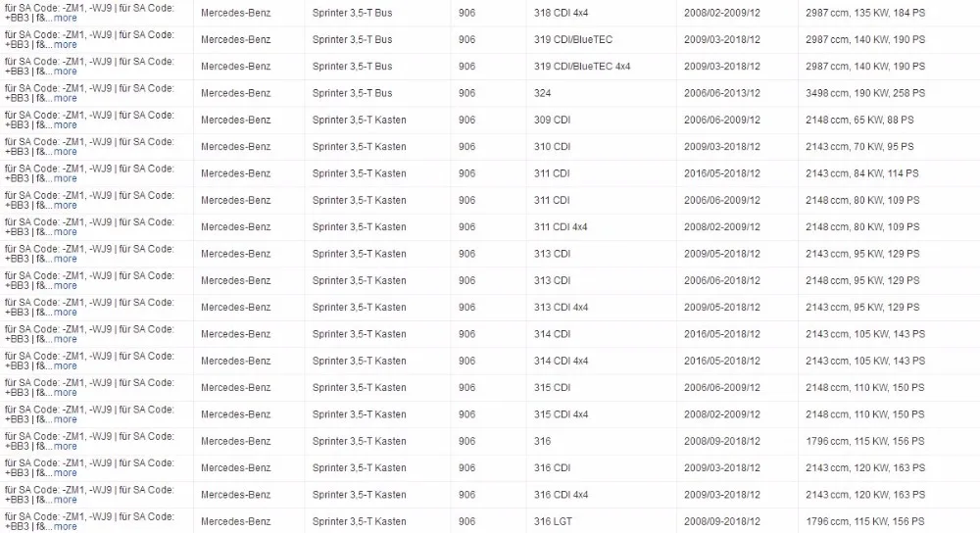Click 'Sprinter 3,5-T Bus' in the 324 row

[353, 93]
